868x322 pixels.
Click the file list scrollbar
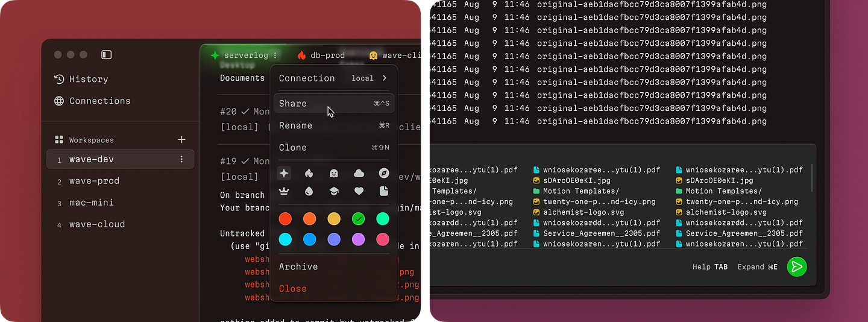(812, 178)
